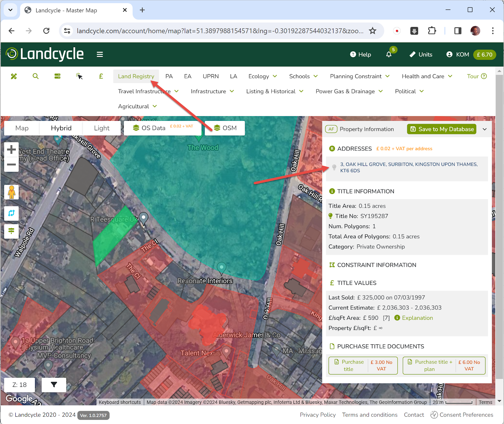The image size is (504, 424).
Task: Open the Chrome three-dot menu
Action: coord(493,31)
